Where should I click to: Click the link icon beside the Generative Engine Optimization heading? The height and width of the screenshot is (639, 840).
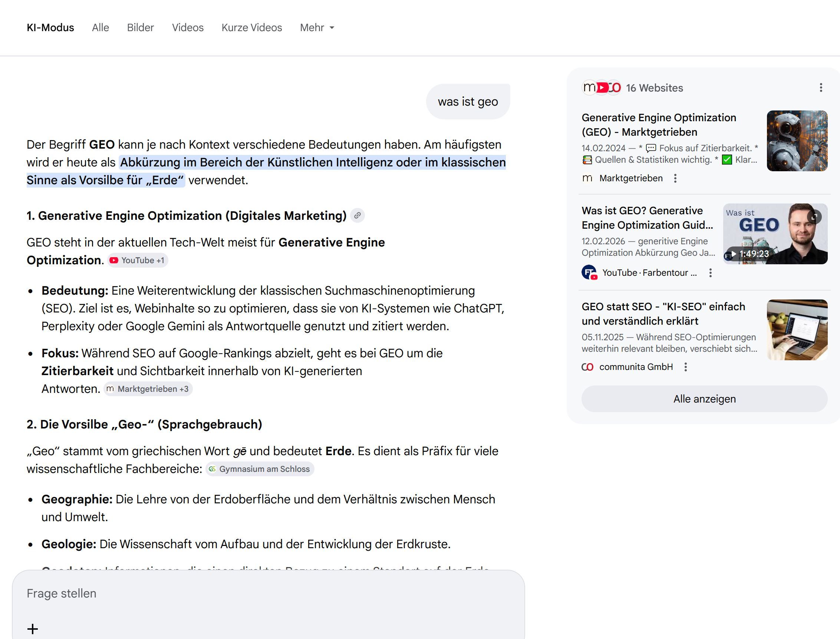click(358, 215)
